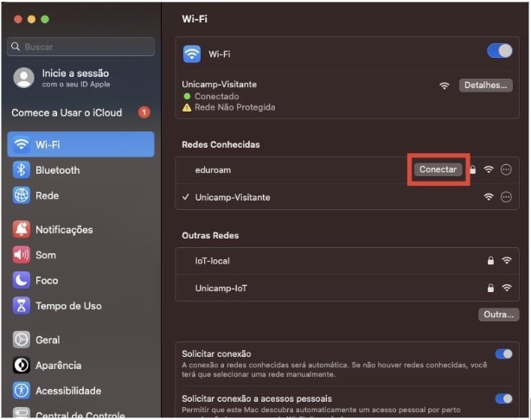
Task: Click the IoT-local signal icon
Action: (x=507, y=260)
